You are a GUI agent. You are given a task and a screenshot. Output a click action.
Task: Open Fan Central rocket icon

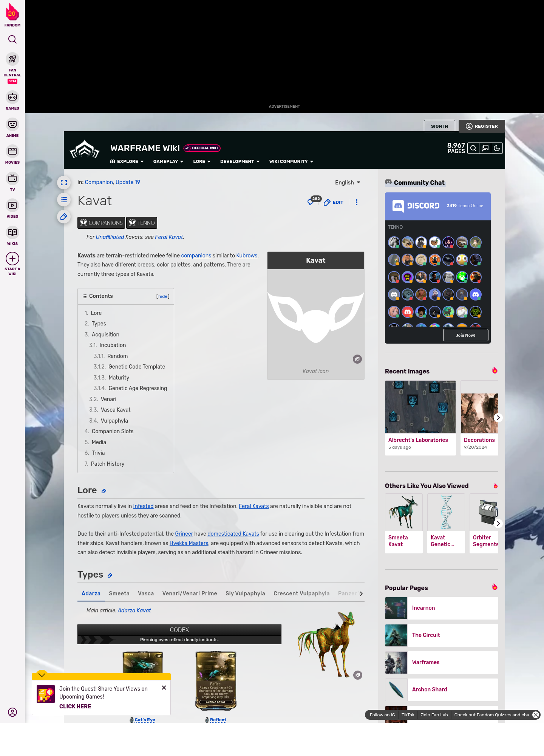pos(12,59)
